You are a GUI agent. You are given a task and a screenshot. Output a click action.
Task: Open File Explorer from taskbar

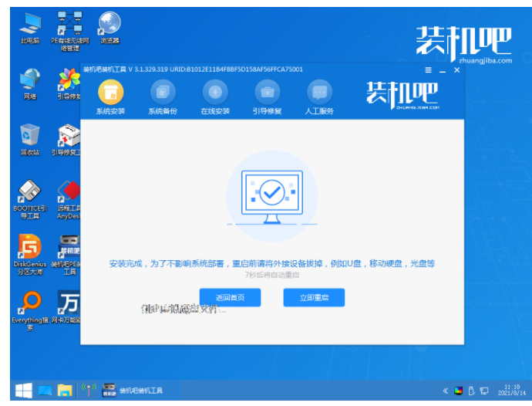click(x=65, y=390)
